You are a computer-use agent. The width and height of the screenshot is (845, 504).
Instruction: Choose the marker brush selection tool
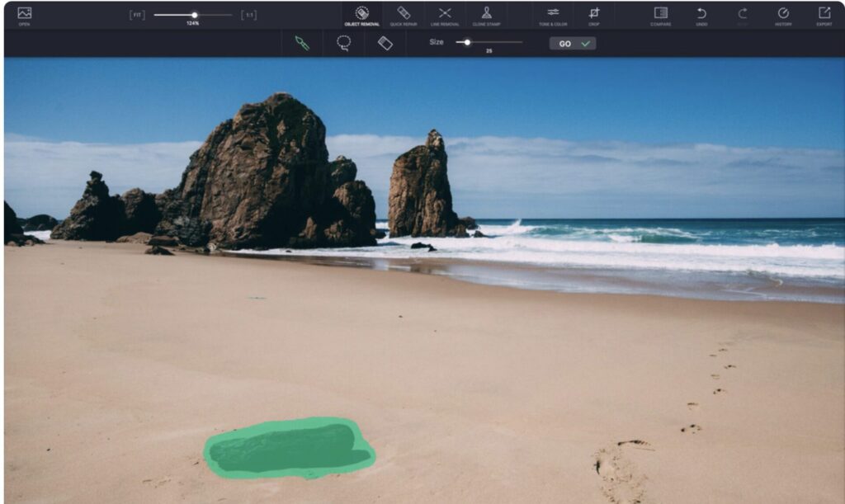(302, 43)
